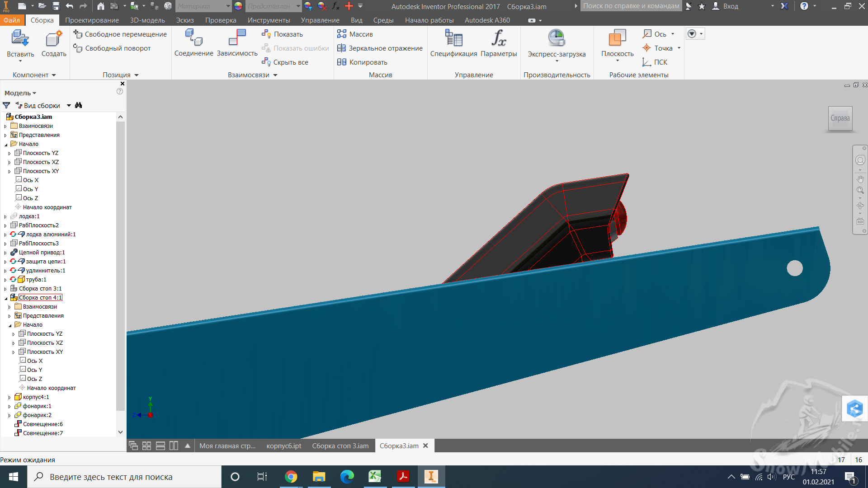Switch to the Проверка ribbon tab
868x488 pixels.
[221, 20]
